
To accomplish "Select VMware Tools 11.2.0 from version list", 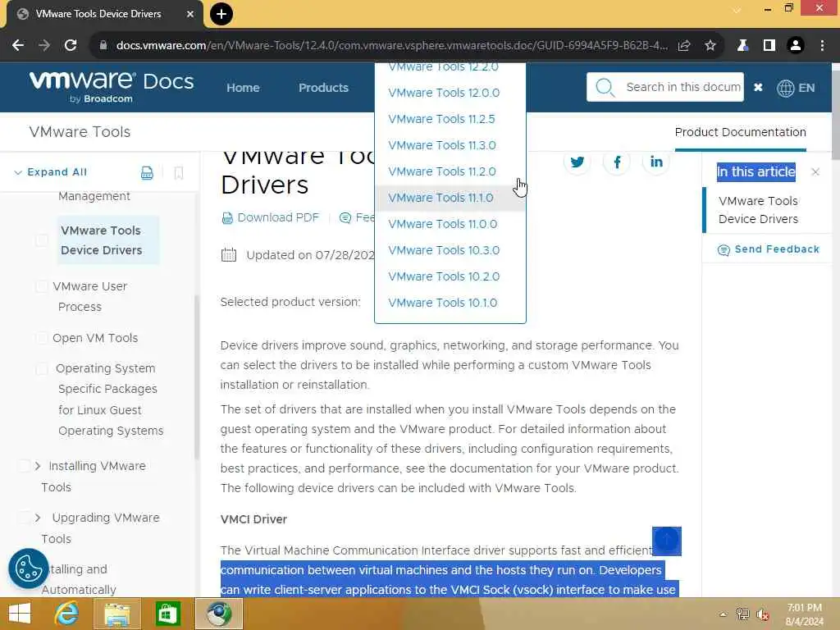I will (x=442, y=171).
